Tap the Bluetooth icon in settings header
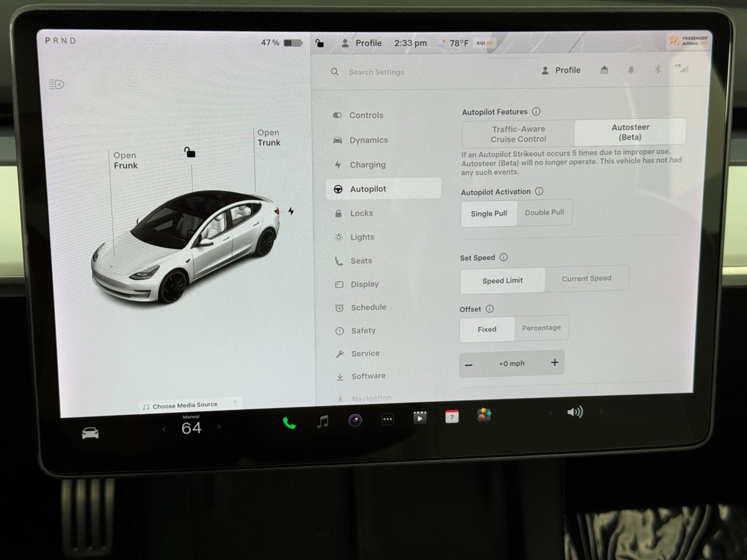The height and width of the screenshot is (560, 747). click(657, 70)
